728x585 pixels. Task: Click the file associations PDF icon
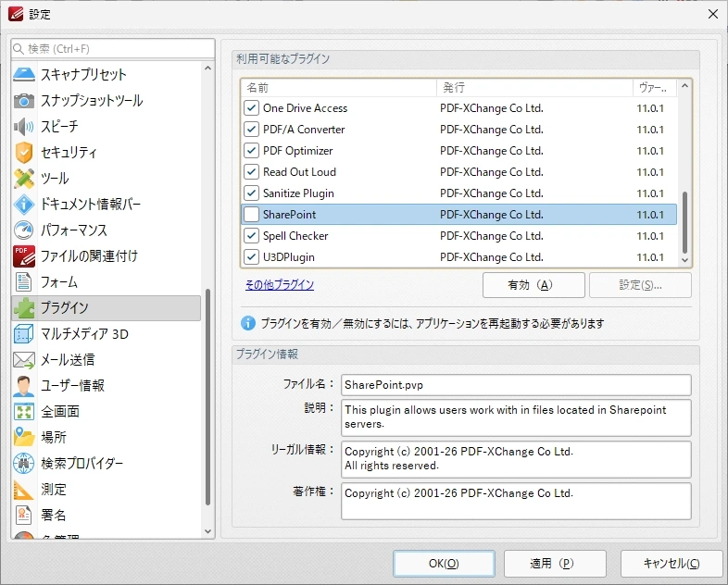(24, 256)
